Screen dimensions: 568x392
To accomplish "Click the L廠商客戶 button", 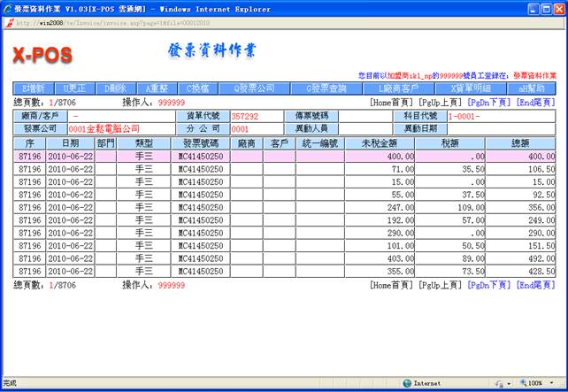I will 400,88.
